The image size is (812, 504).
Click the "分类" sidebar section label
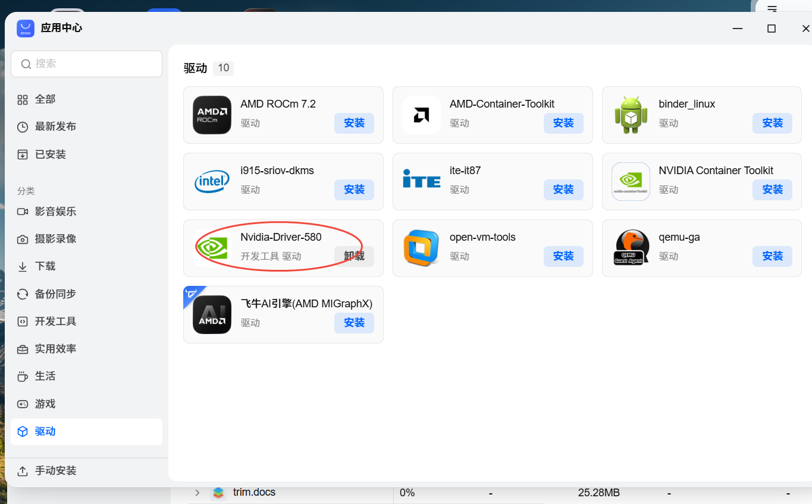coord(26,191)
